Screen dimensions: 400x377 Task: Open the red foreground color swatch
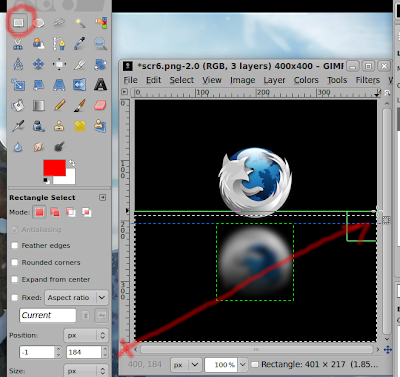54,168
